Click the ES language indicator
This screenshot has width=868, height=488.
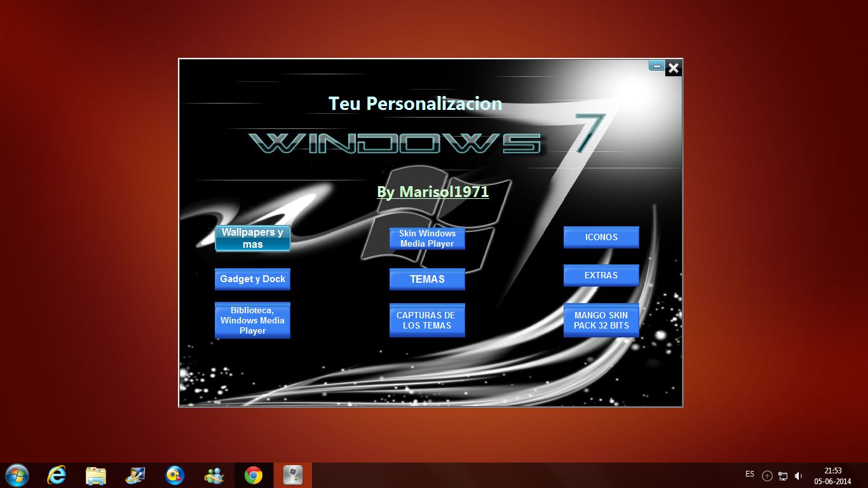[x=750, y=474]
